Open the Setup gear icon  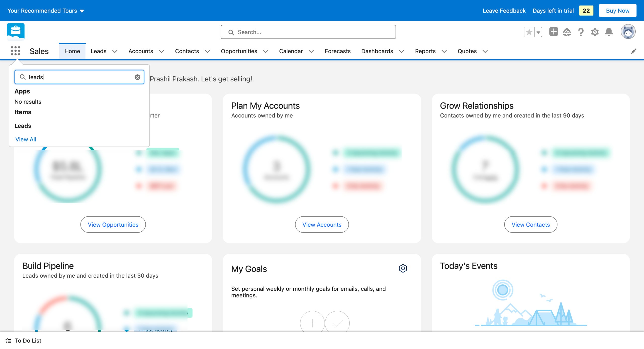595,32
